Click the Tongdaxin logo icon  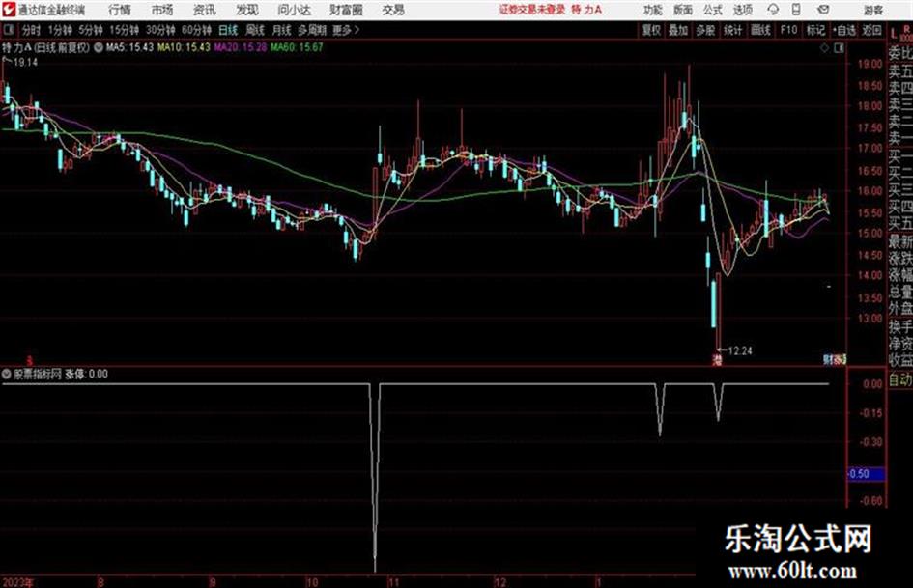(9, 10)
